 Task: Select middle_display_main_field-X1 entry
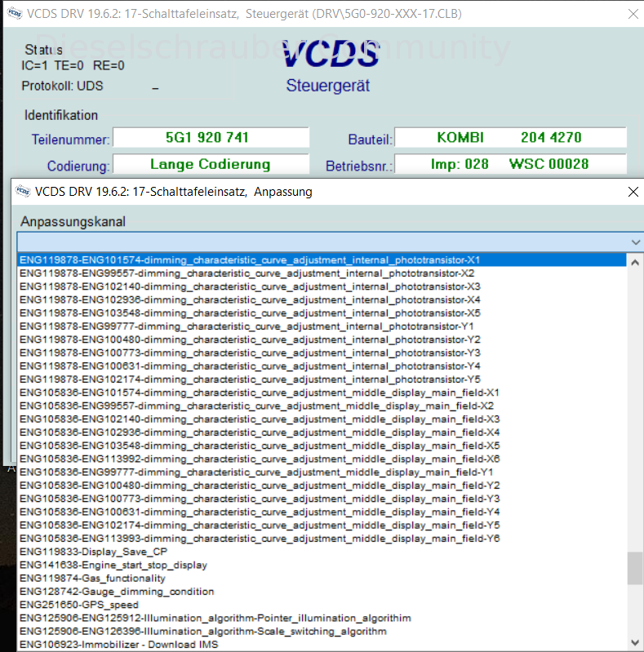[322, 393]
